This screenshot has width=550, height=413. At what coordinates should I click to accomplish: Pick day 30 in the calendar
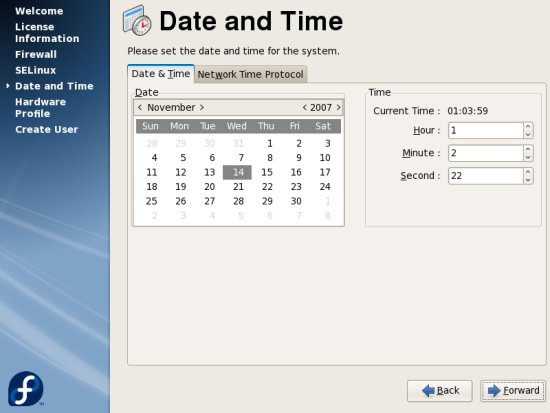[x=296, y=201]
